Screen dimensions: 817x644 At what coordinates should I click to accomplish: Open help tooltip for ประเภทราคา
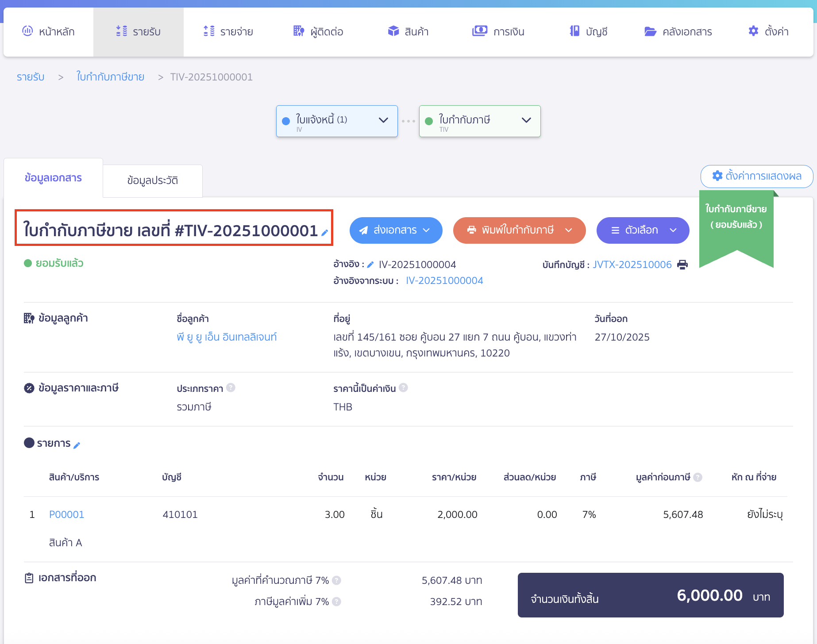231,388
